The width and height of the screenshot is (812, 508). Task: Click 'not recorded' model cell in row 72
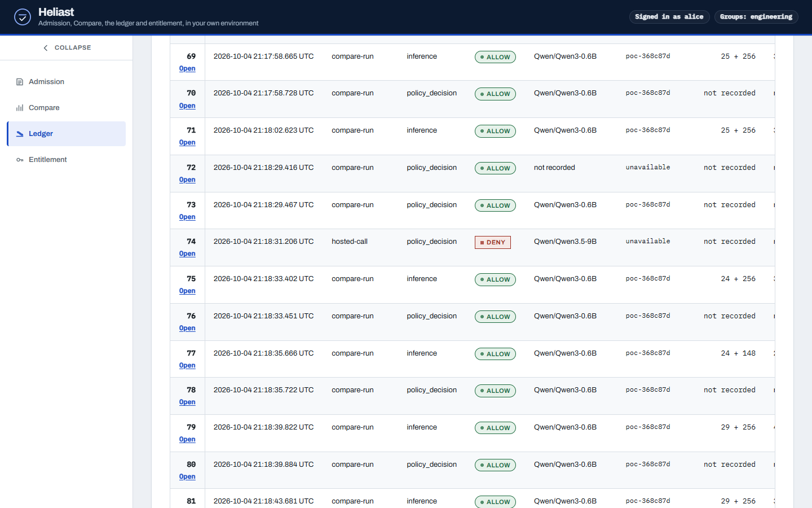click(x=554, y=168)
